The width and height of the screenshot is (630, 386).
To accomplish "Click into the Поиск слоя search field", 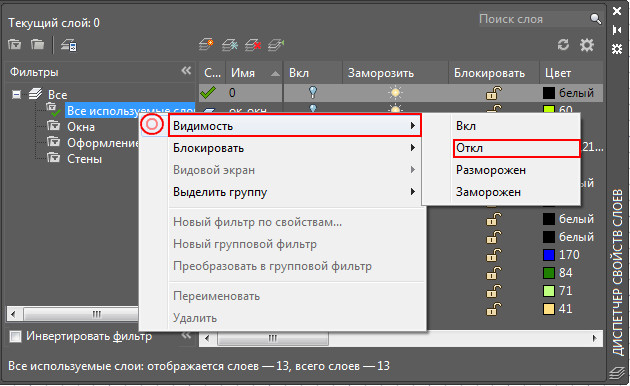I will coord(533,19).
